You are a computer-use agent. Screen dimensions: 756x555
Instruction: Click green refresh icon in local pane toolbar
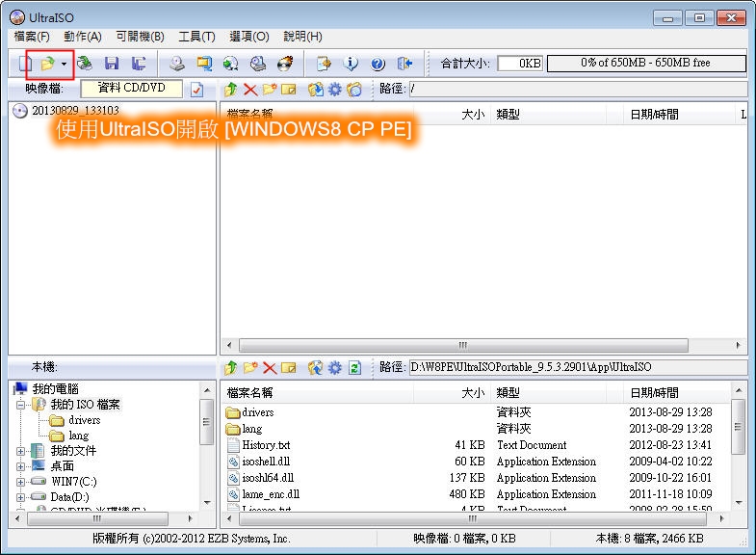tap(354, 368)
